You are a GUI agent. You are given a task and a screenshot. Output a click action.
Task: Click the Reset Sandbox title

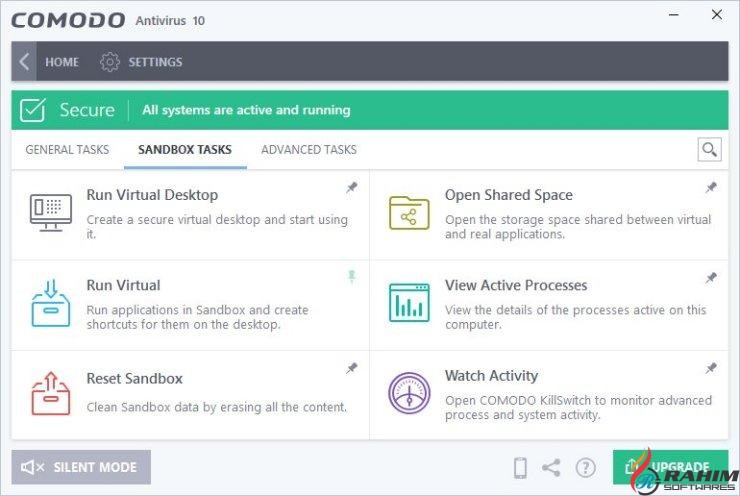tap(135, 378)
